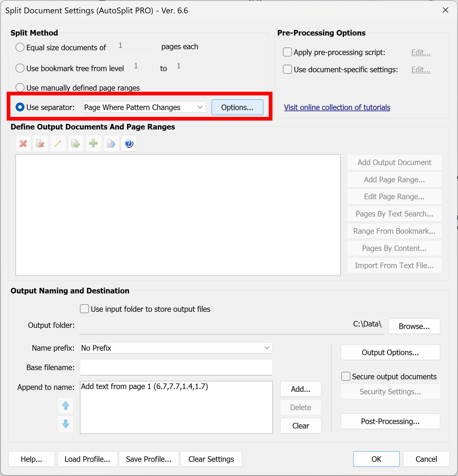Click the Browse button for output folder
Viewport: 458px width, 476px height.
pos(414,326)
